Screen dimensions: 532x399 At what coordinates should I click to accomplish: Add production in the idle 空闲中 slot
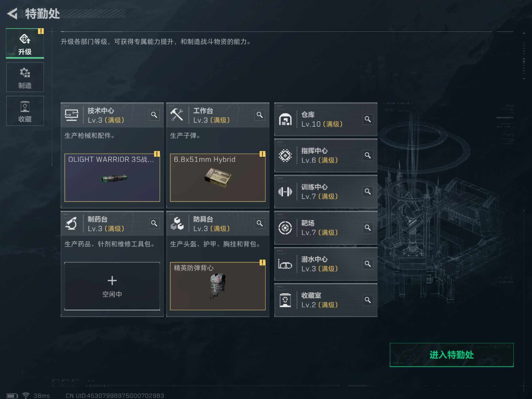(x=112, y=286)
